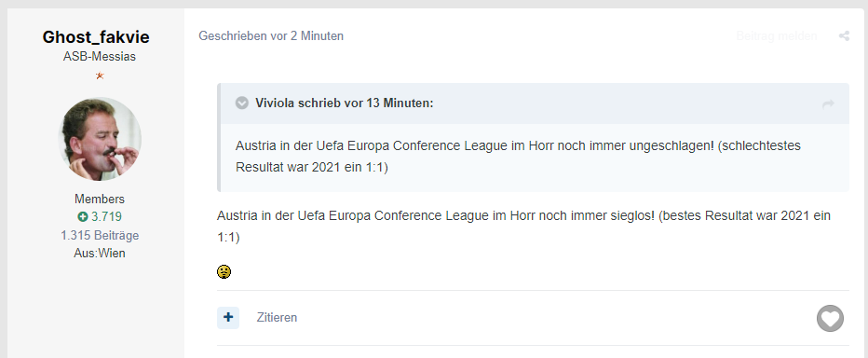The width and height of the screenshot is (868, 358).
Task: Toggle multiquote with the plus button
Action: (228, 318)
